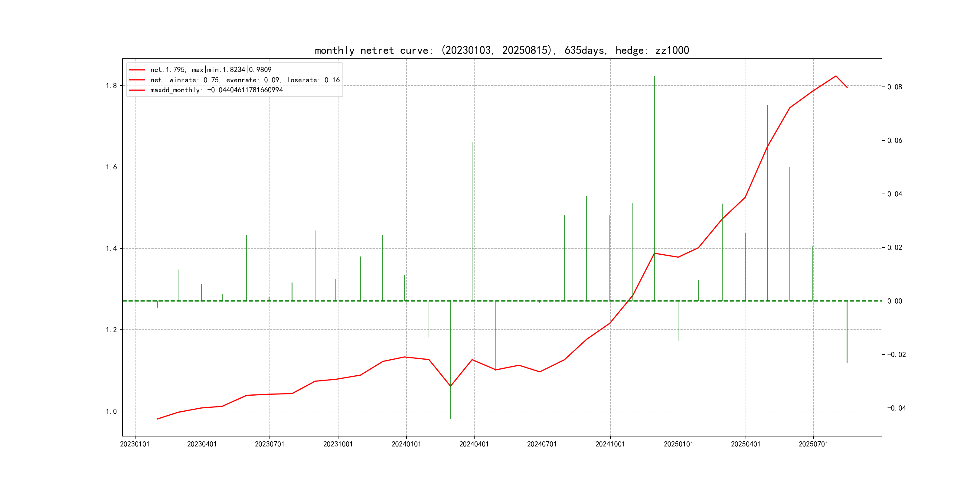
Task: Click the peak of the red net curve
Action: (836, 76)
